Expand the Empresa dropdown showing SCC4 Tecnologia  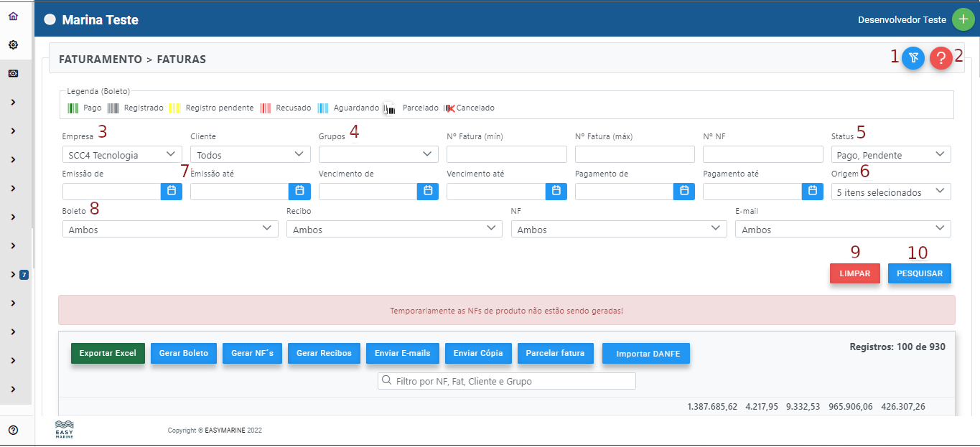121,154
